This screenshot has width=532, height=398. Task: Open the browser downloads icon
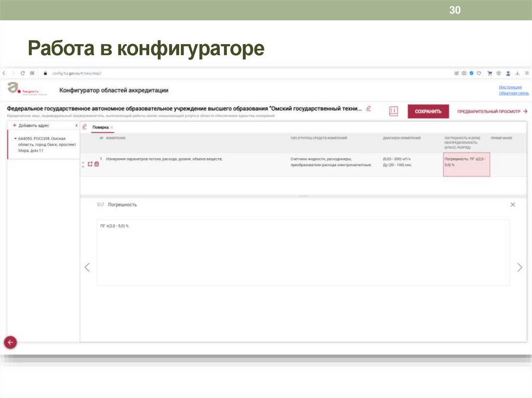517,73
